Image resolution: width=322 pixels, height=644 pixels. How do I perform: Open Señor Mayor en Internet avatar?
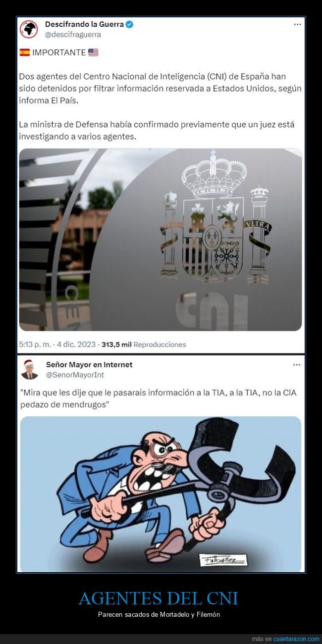30,370
